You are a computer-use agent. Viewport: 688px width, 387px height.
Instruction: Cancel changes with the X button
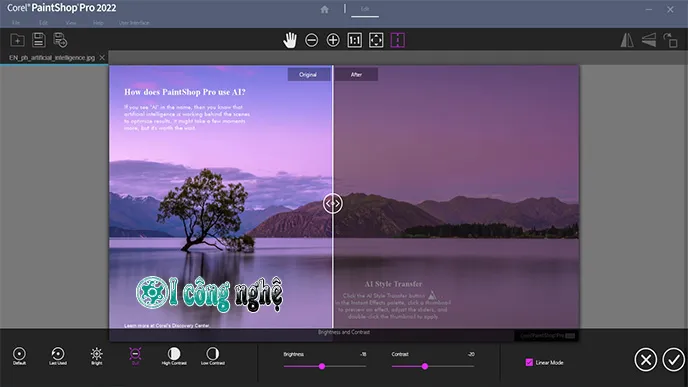[x=645, y=360]
